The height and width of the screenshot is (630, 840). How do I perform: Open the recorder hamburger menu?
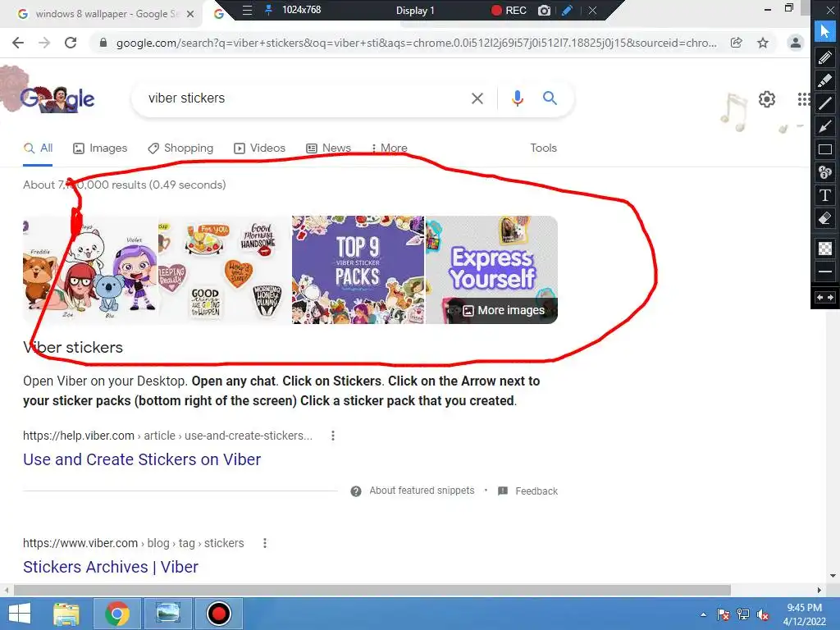pyautogui.click(x=247, y=10)
